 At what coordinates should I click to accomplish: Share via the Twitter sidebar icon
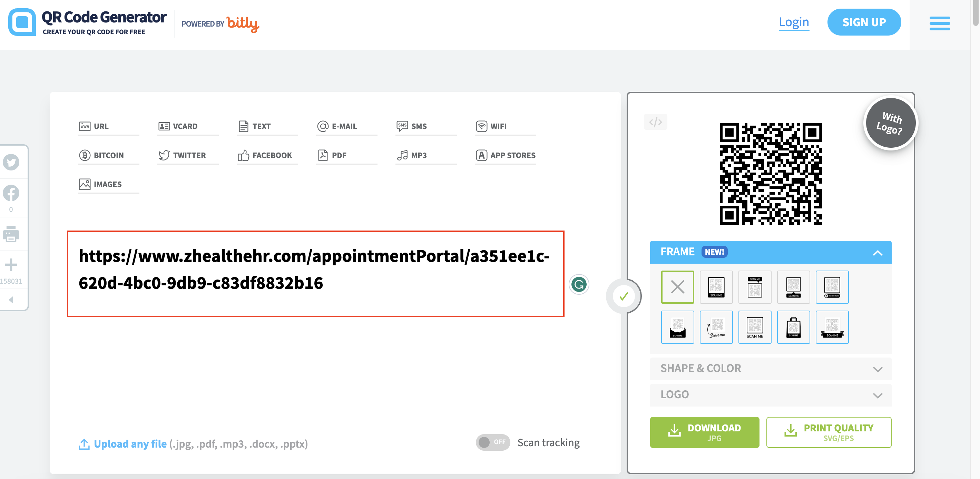pyautogui.click(x=11, y=163)
